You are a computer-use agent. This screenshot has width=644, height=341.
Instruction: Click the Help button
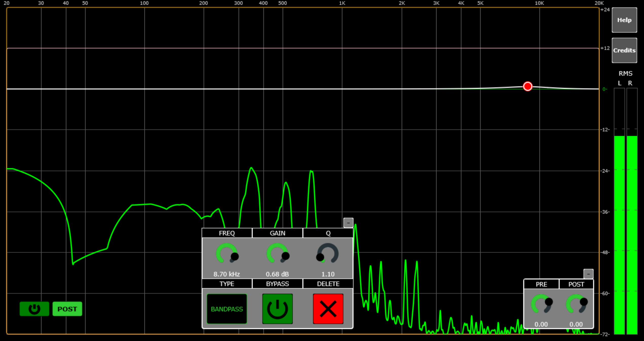pos(624,20)
